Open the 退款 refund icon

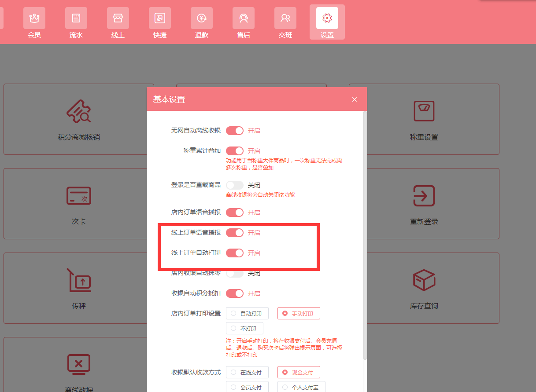point(202,18)
